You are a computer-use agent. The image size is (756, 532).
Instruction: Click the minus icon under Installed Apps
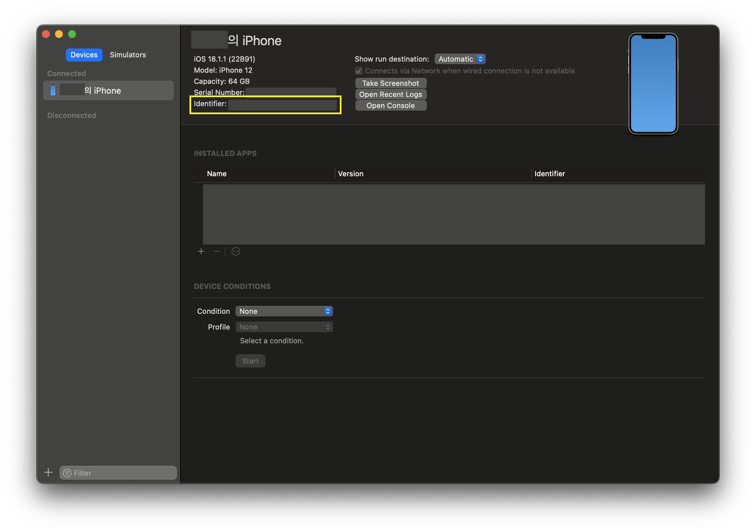tap(216, 252)
